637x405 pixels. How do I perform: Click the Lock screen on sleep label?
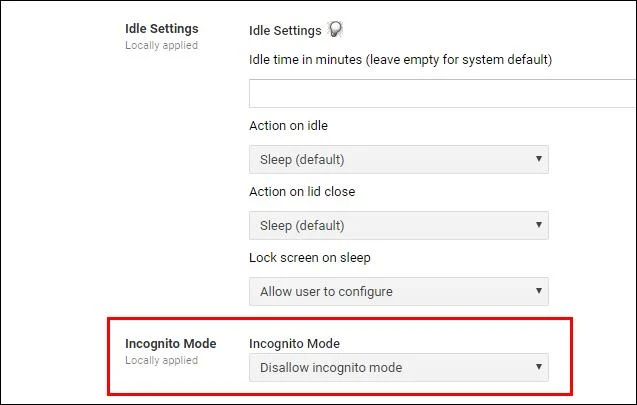[310, 258]
